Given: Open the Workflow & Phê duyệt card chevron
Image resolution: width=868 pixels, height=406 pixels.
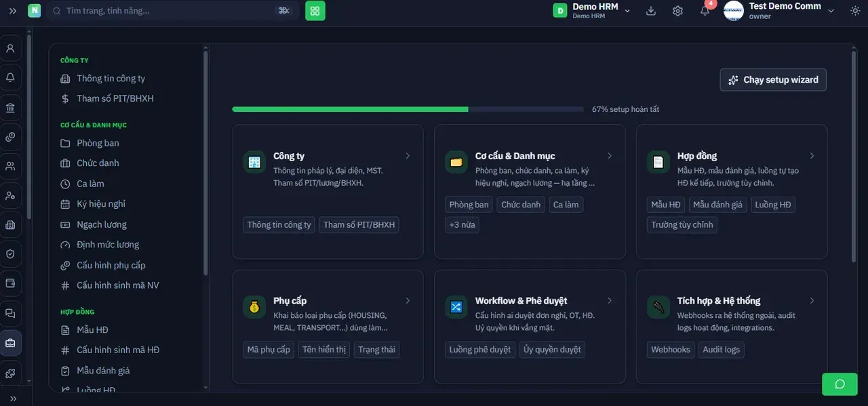Looking at the screenshot, I should [x=610, y=301].
